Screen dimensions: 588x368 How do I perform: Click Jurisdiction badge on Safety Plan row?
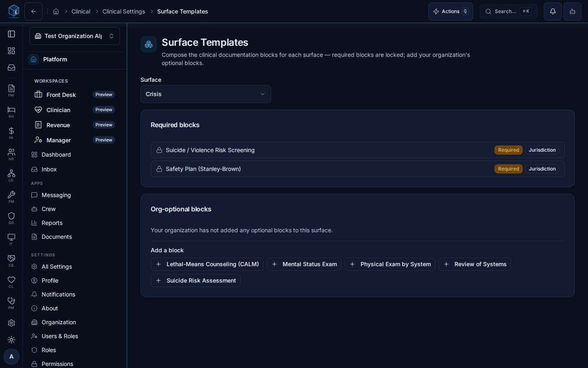[x=542, y=169]
